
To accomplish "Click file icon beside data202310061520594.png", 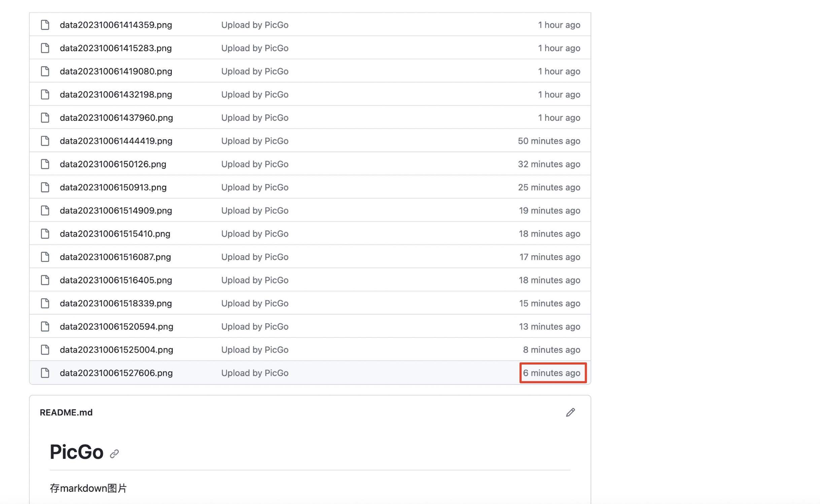I will 45,326.
